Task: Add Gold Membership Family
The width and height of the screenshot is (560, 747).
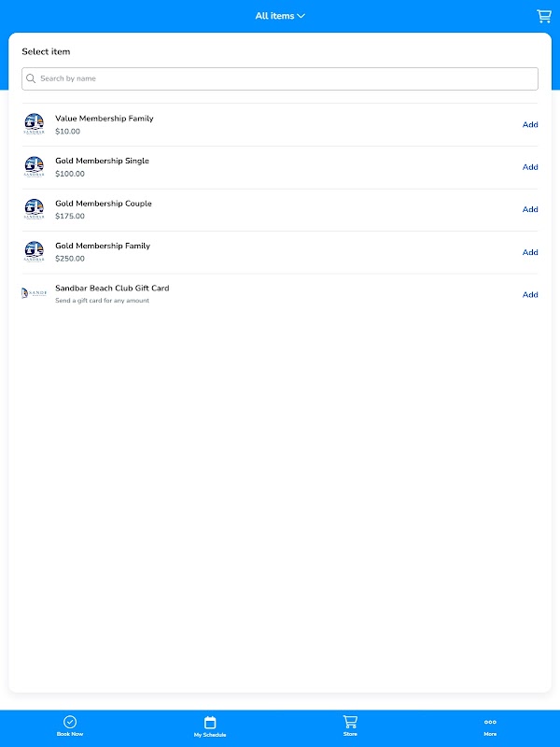Action: coord(530,252)
